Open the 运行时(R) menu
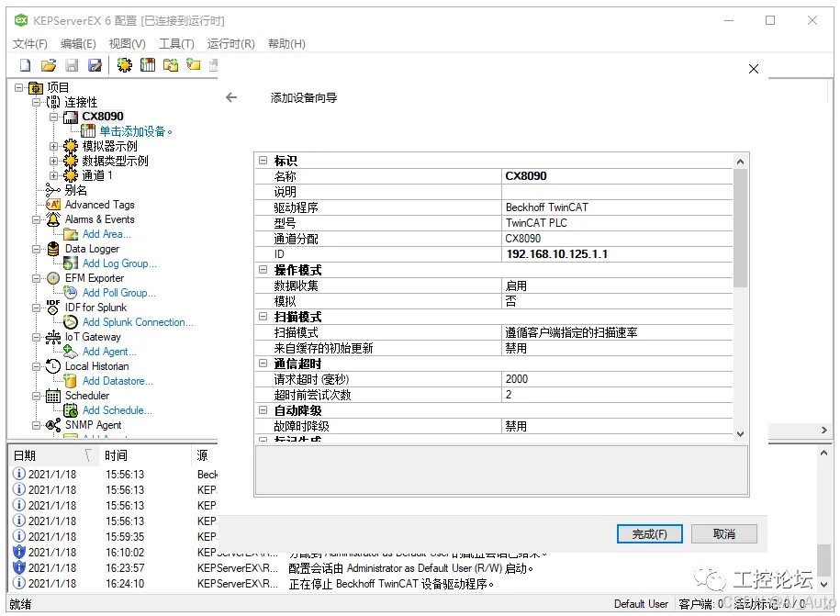840x616 pixels. point(231,44)
